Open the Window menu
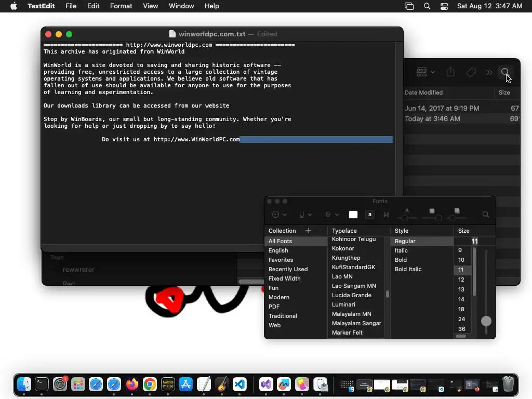The width and height of the screenshot is (532, 399). click(181, 6)
